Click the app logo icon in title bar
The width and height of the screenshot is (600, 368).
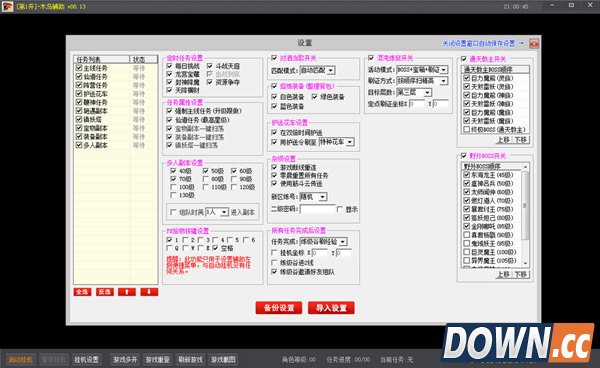click(7, 6)
